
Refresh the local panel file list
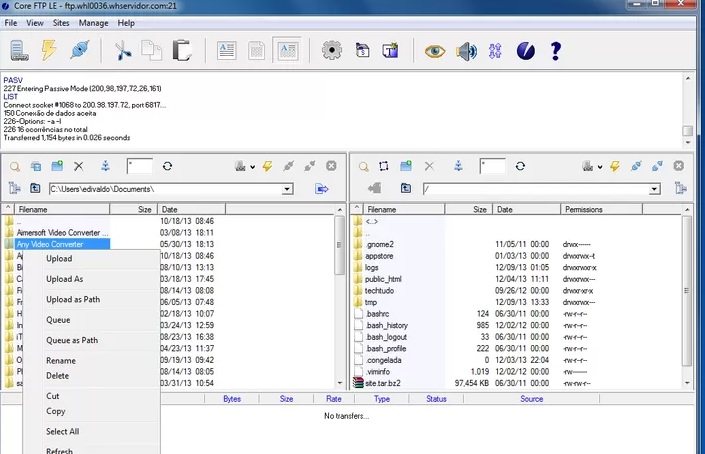pos(167,166)
